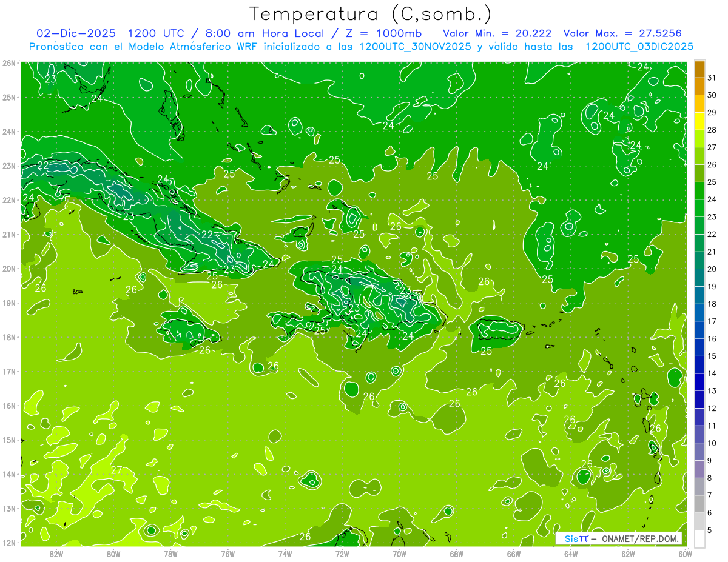Click the longitude label '80W'
This screenshot has height=562, width=728.
113,553
